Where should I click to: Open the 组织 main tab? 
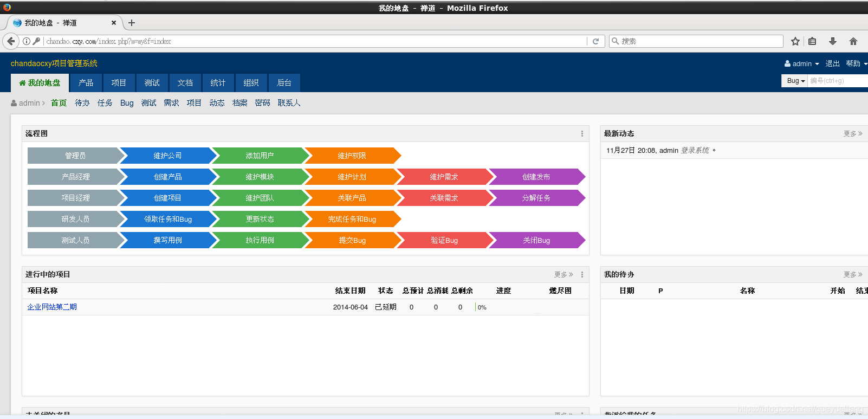[251, 83]
